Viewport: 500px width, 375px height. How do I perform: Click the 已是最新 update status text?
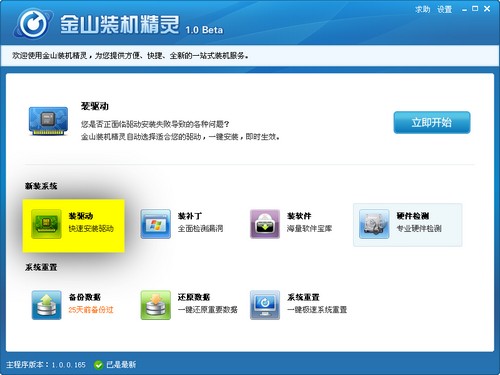(x=121, y=365)
